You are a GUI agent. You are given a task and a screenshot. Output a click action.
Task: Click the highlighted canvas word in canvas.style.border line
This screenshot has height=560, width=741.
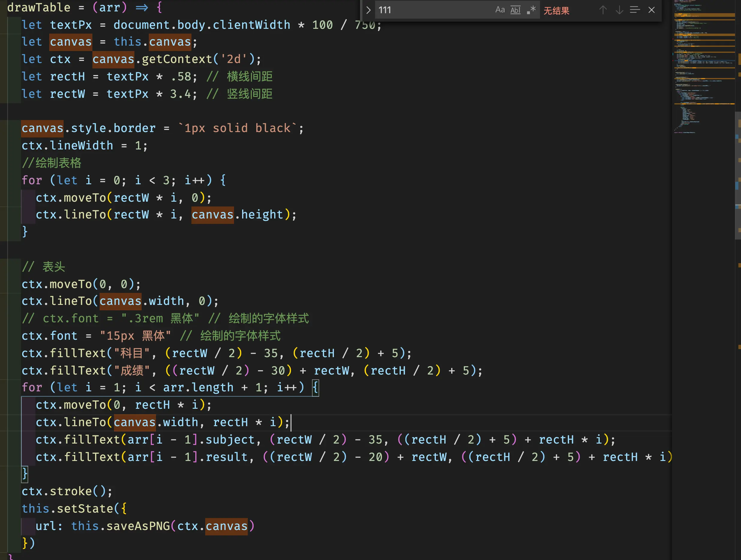pos(42,128)
